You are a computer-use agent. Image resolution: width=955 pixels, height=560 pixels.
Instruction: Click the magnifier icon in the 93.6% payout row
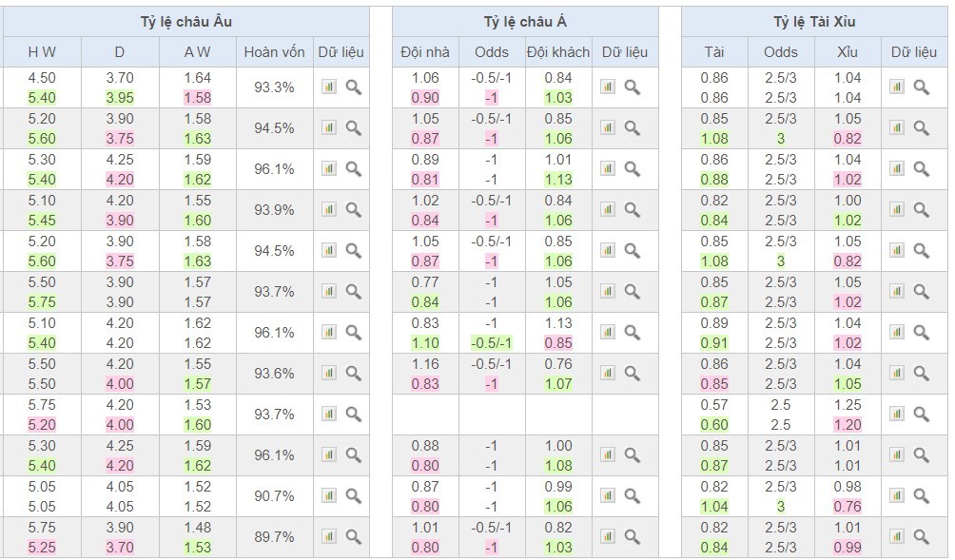tap(353, 374)
